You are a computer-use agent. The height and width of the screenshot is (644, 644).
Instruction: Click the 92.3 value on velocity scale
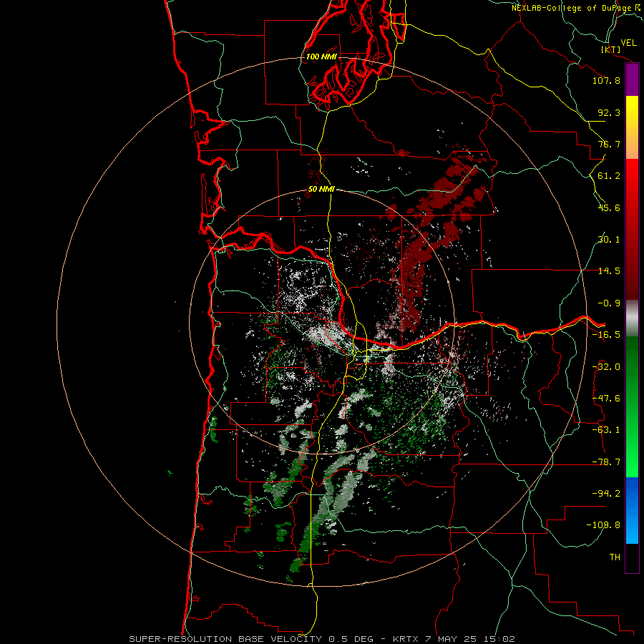pos(609,112)
